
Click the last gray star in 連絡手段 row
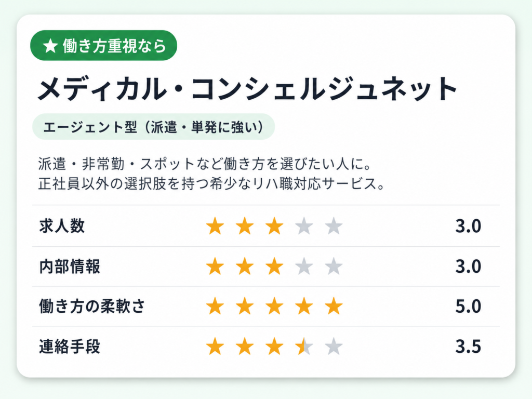[x=334, y=347]
